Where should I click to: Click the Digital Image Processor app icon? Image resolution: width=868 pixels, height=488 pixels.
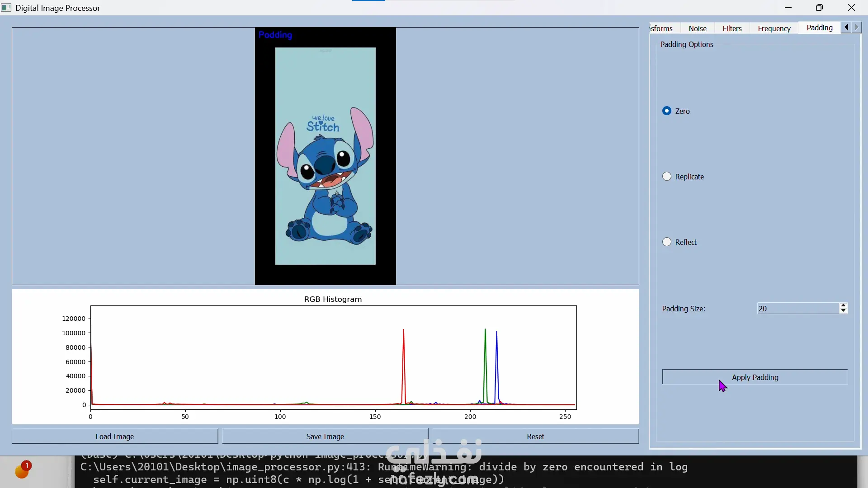pyautogui.click(x=6, y=8)
